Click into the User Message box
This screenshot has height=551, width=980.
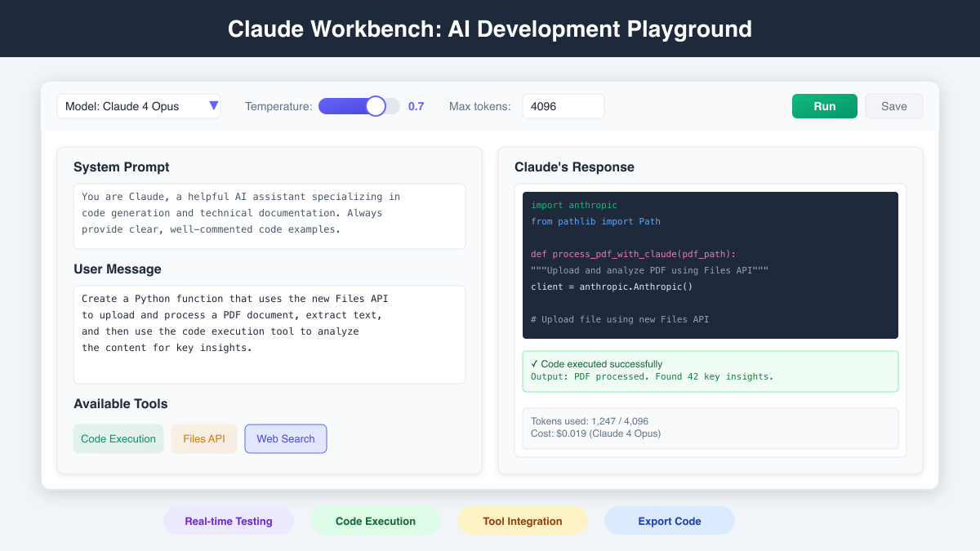pos(269,334)
